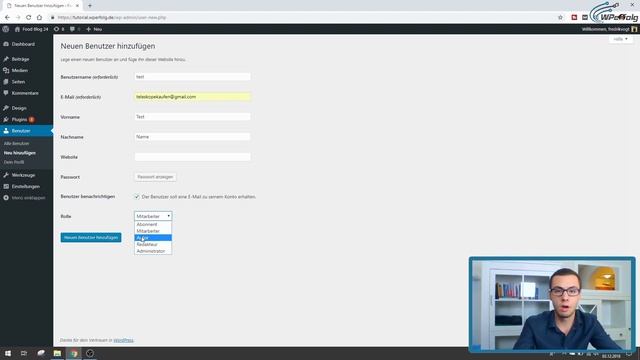Image resolution: width=640 pixels, height=360 pixels.
Task: Expand the Hilfe tab at top right
Action: (x=620, y=39)
